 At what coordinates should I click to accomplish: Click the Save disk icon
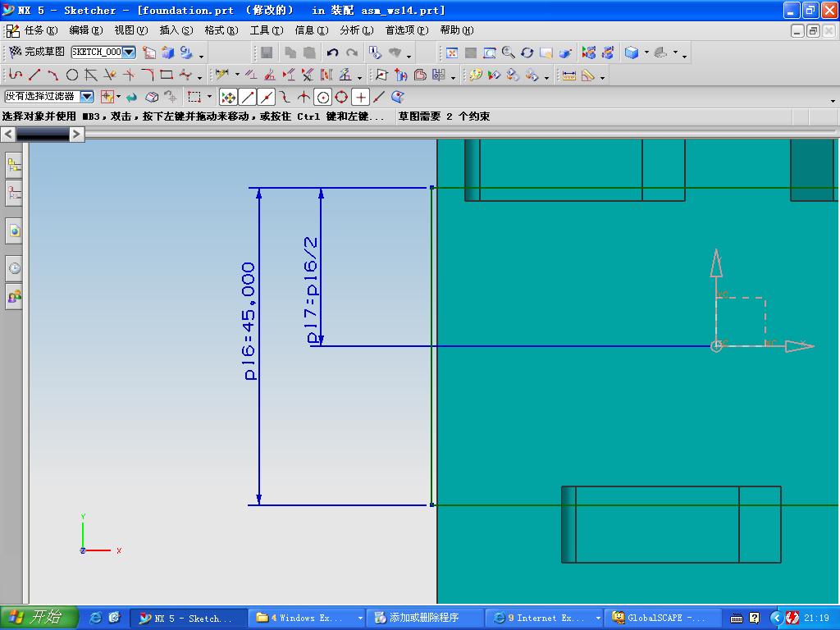click(267, 52)
